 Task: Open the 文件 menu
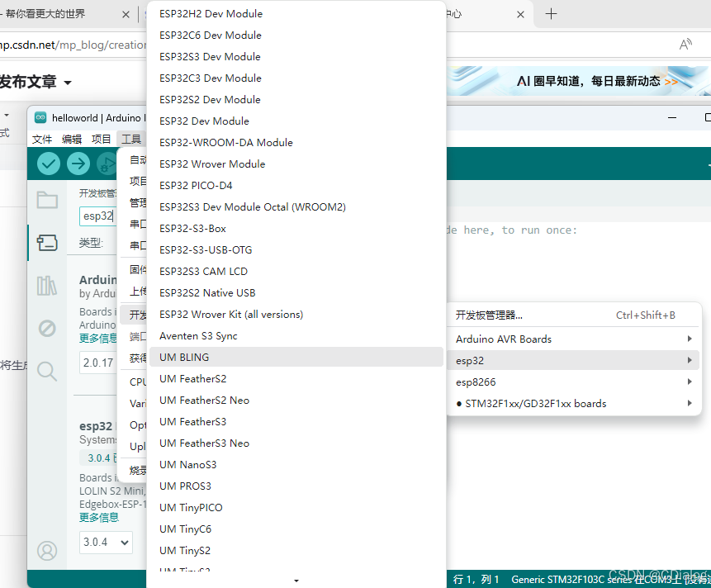pos(42,140)
